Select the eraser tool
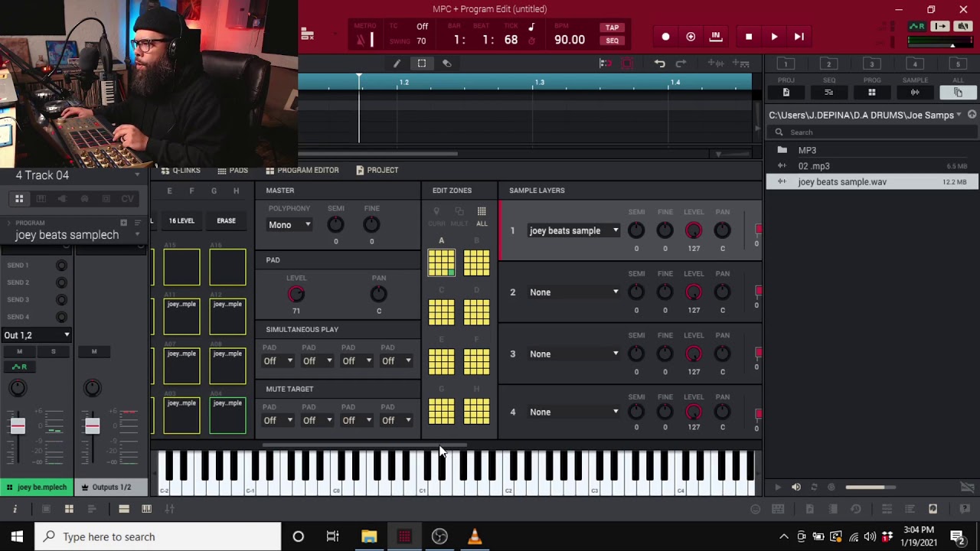Viewport: 980px width, 551px height. (x=447, y=64)
